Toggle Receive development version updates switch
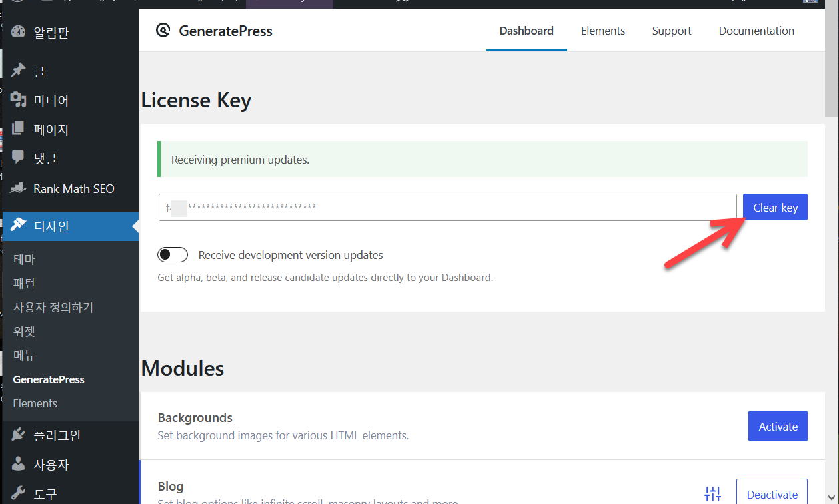Screen dimensions: 839x504 [173, 255]
